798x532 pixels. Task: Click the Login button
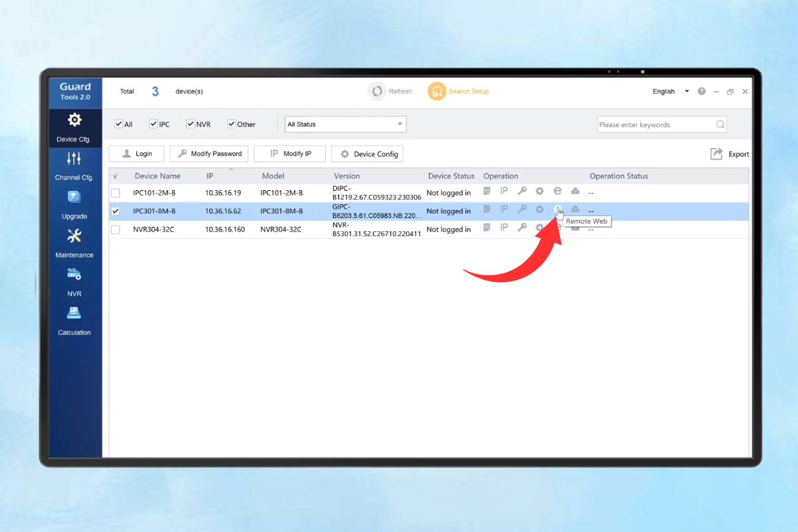136,154
